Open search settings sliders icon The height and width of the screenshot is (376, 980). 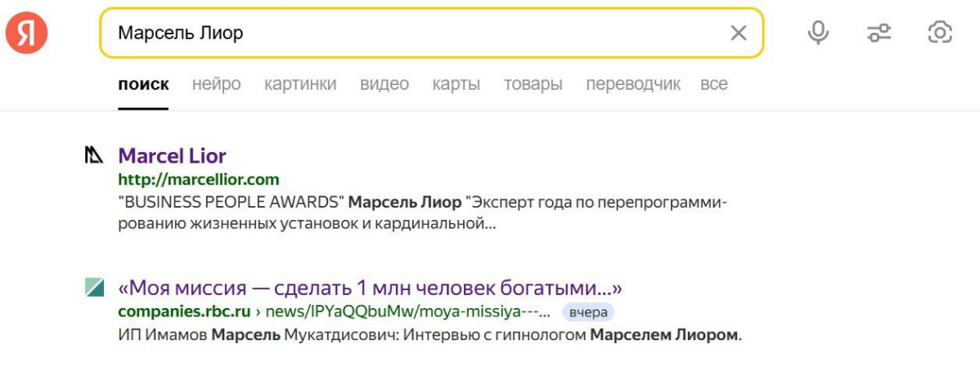(879, 33)
